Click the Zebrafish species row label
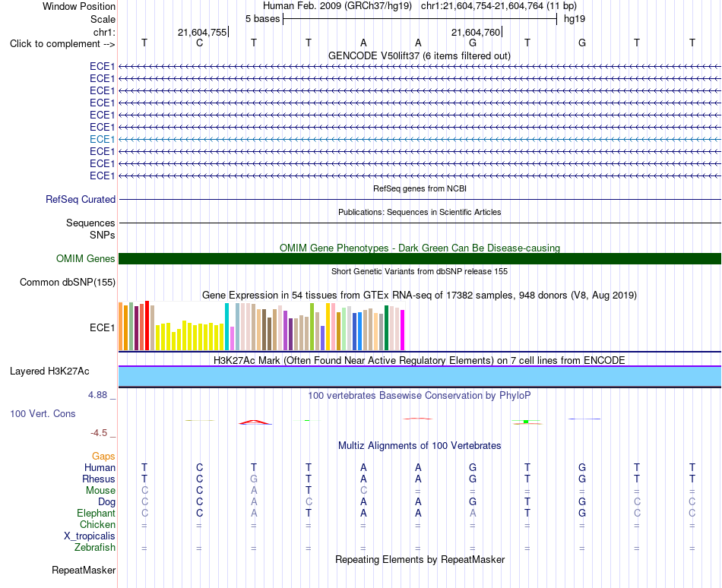722x588 pixels. coord(95,548)
